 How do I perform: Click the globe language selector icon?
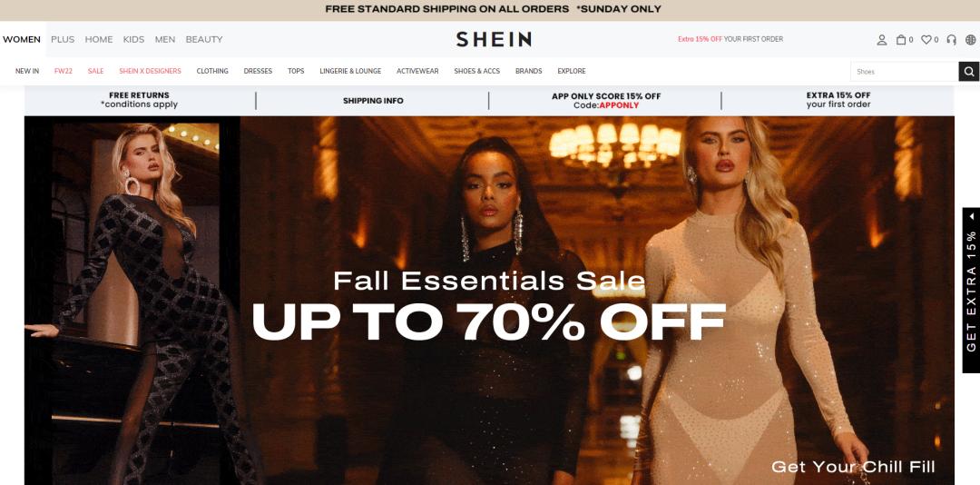pyautogui.click(x=971, y=39)
